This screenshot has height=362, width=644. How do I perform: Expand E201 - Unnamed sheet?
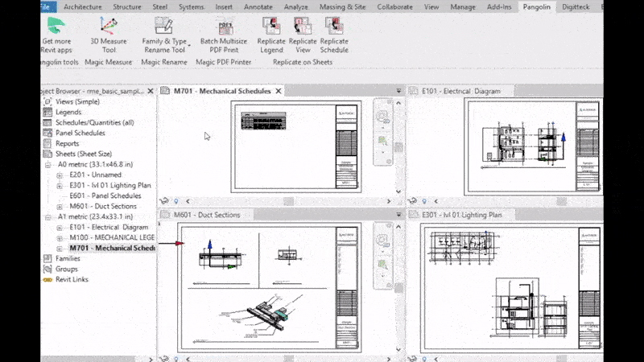pos(60,175)
